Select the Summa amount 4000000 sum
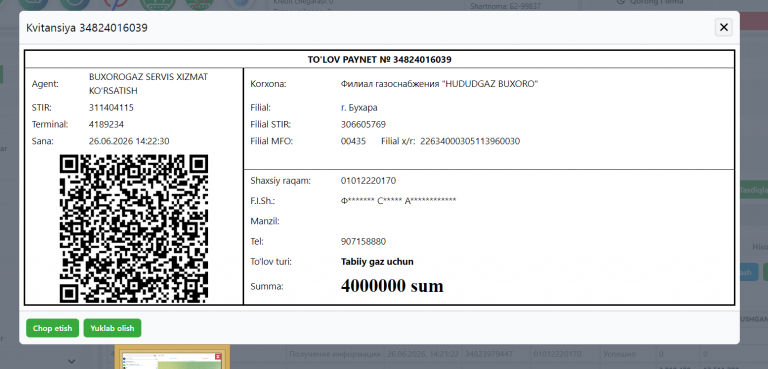 392,286
